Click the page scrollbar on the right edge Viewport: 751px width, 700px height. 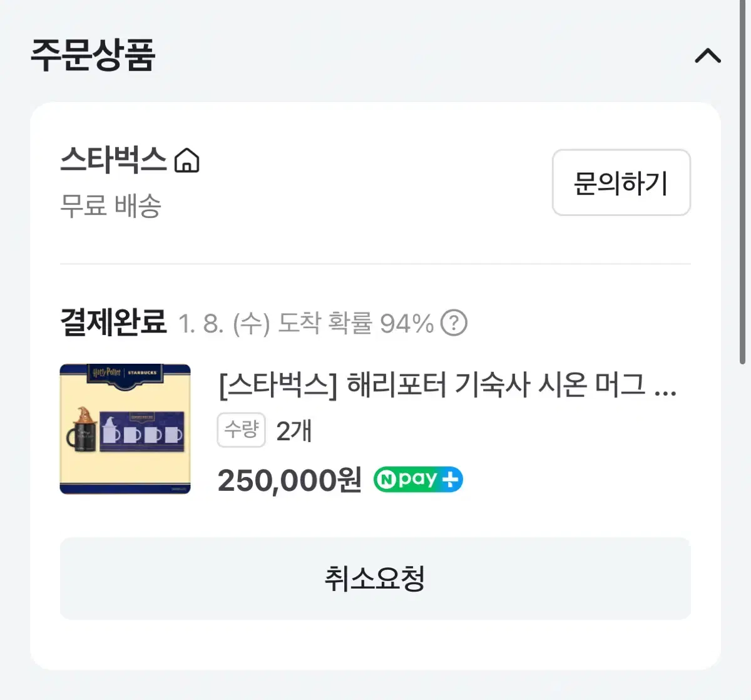(x=742, y=182)
